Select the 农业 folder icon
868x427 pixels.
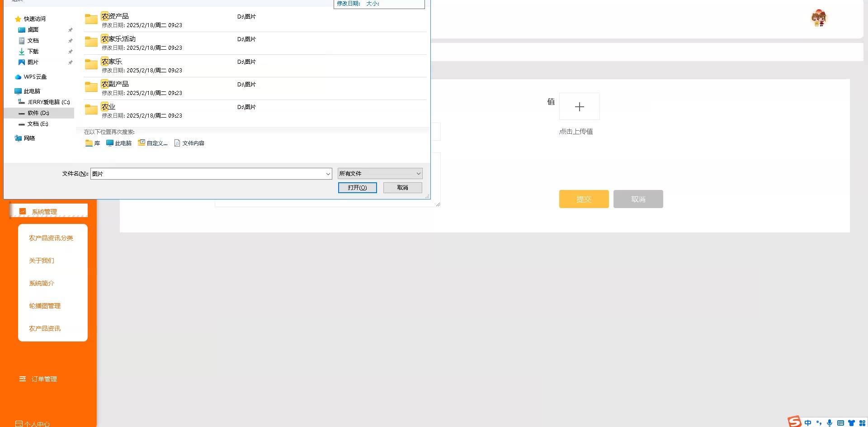[x=91, y=109]
